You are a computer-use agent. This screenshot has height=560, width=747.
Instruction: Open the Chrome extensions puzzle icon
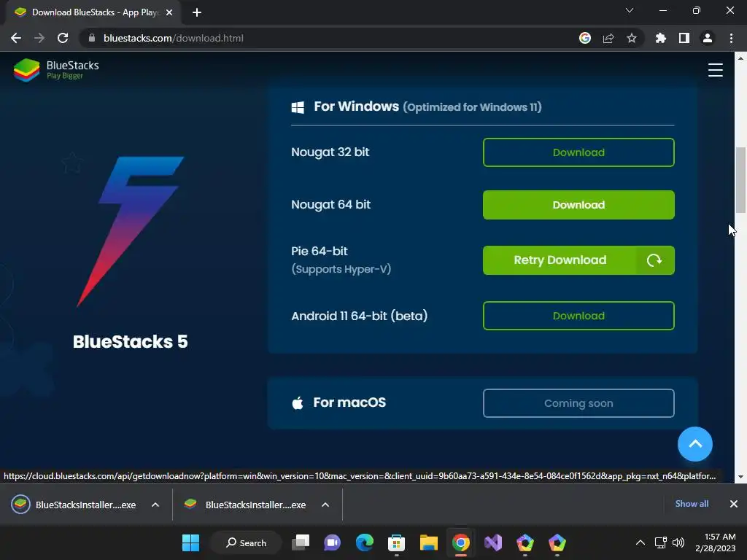661,38
